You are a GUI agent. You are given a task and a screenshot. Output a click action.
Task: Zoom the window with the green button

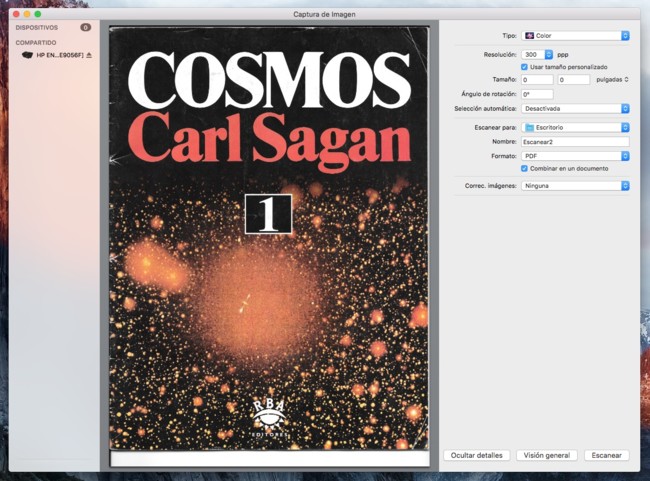click(38, 14)
